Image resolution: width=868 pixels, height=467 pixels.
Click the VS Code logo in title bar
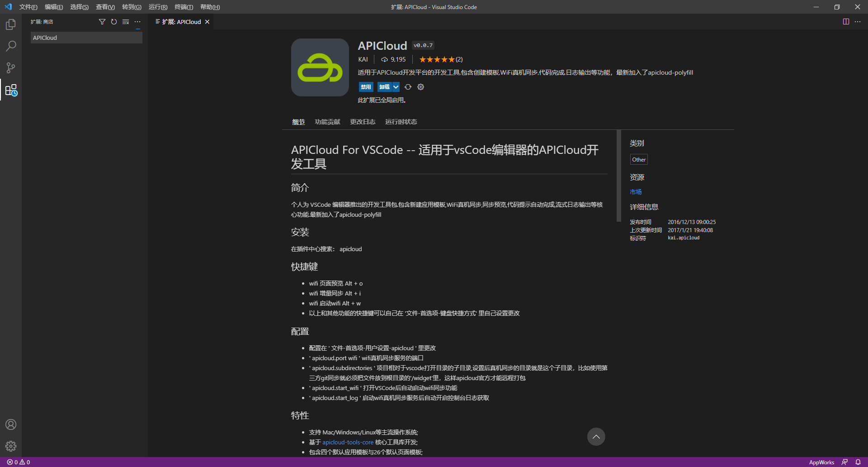(x=8, y=7)
